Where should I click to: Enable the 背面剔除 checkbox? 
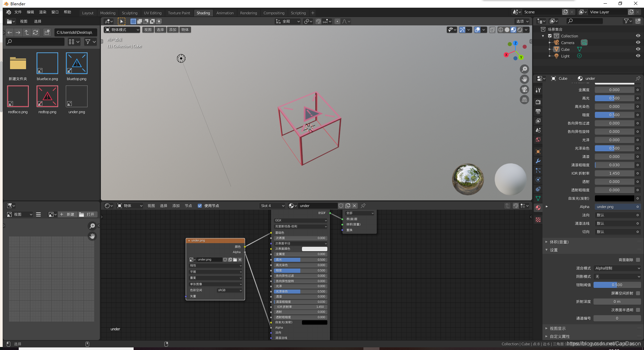point(638,260)
